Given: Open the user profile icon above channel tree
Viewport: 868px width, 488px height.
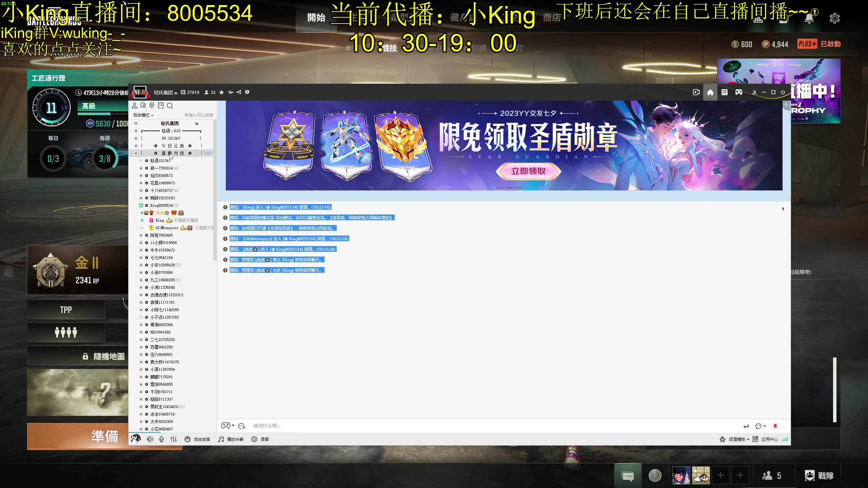Looking at the screenshot, I should [135, 105].
